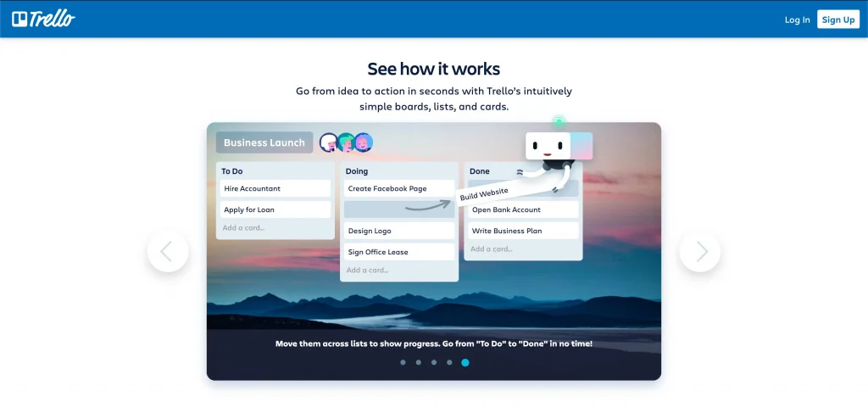Go to previous slide with left arrow

[167, 251]
